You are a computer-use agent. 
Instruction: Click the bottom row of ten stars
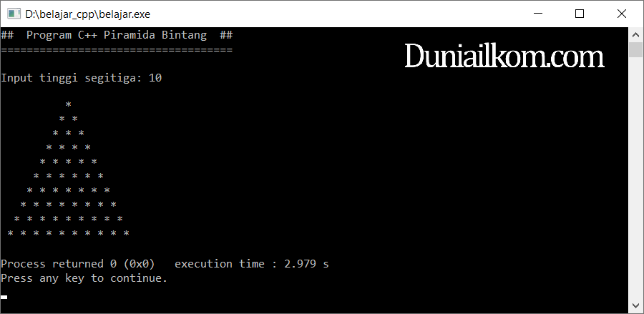pyautogui.click(x=68, y=234)
